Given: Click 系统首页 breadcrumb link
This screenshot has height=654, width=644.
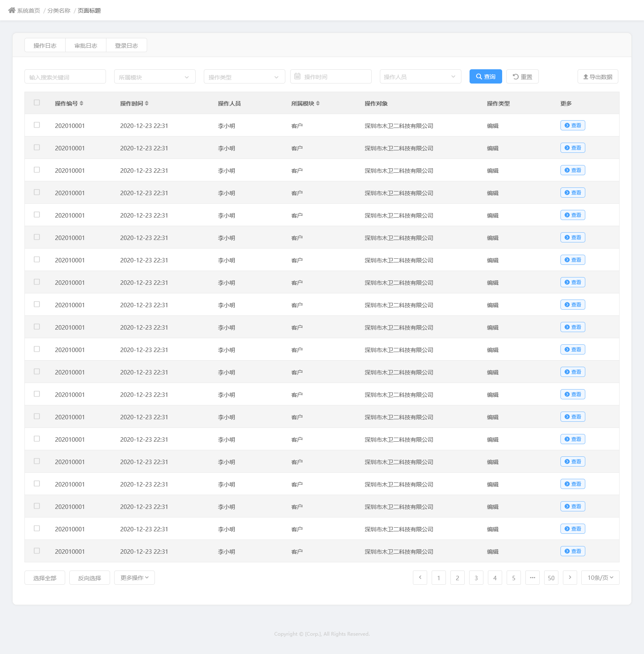Looking at the screenshot, I should click(x=29, y=11).
